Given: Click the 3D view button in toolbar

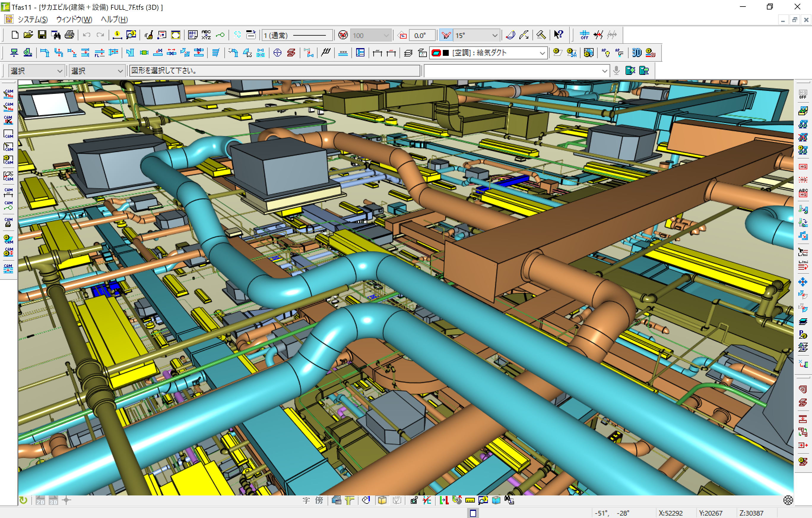Looking at the screenshot, I should (x=636, y=53).
